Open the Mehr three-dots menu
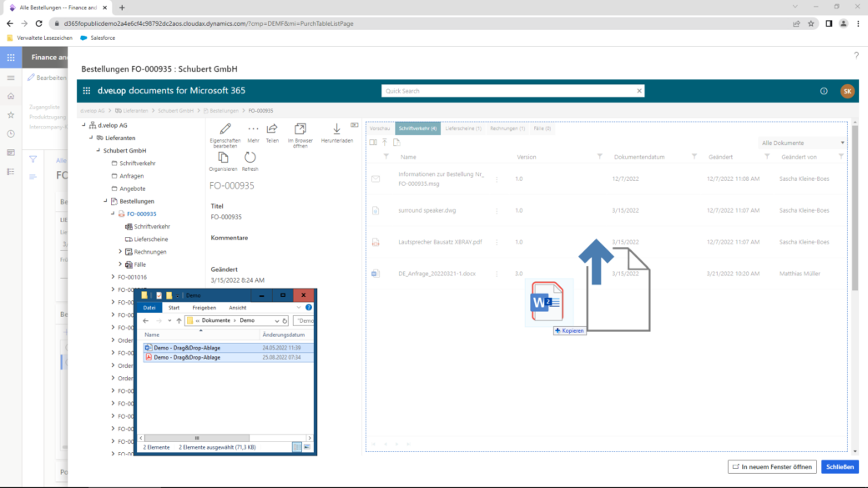Screen dimensions: 868x488 point(253,129)
